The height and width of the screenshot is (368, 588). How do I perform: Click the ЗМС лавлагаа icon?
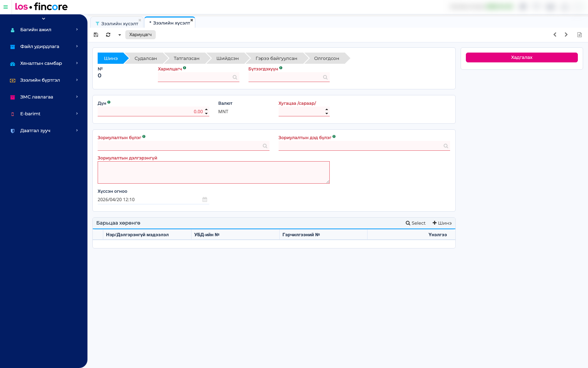point(13,97)
